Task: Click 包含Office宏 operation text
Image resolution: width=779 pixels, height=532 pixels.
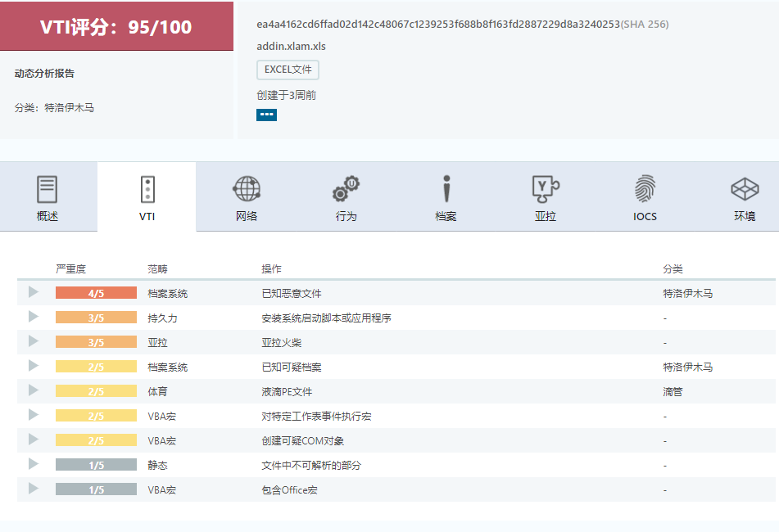Action: click(290, 489)
